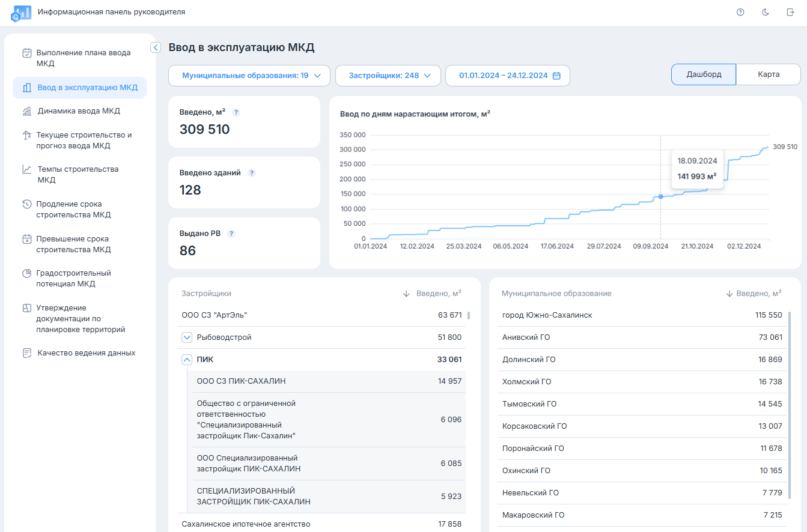The height and width of the screenshot is (532, 807).
Task: Open the help question mark icon in header
Action: pyautogui.click(x=740, y=12)
